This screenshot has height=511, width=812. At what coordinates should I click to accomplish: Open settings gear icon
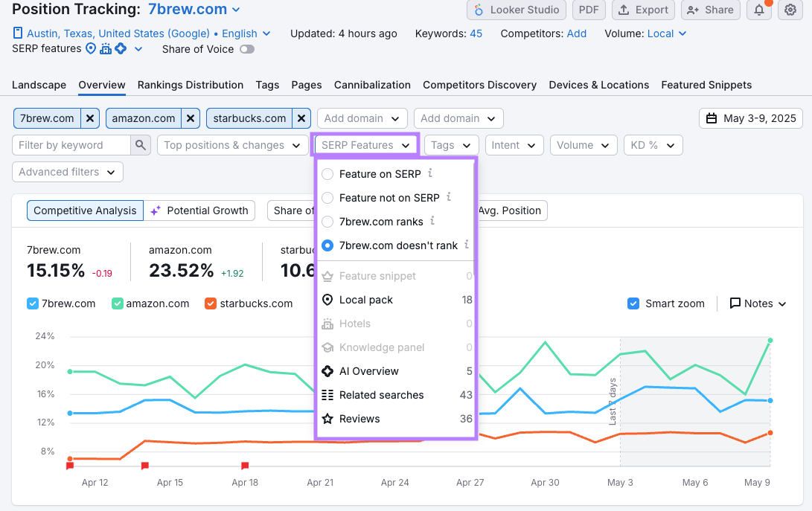[791, 10]
